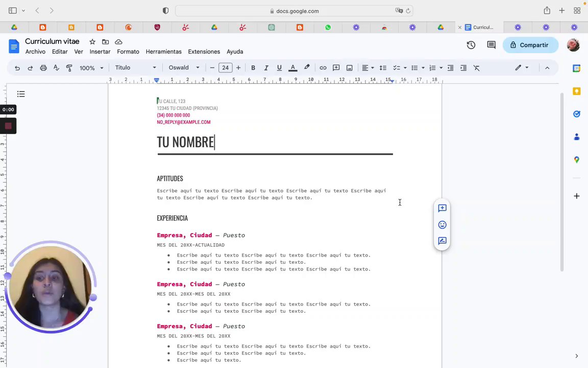This screenshot has width=588, height=368.
Task: Add emoji reaction from side panel
Action: point(442,224)
